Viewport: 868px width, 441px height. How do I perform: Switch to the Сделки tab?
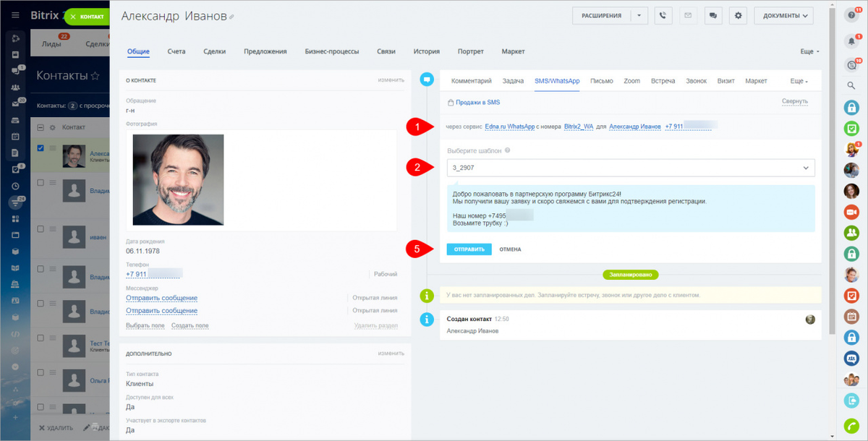click(x=214, y=51)
